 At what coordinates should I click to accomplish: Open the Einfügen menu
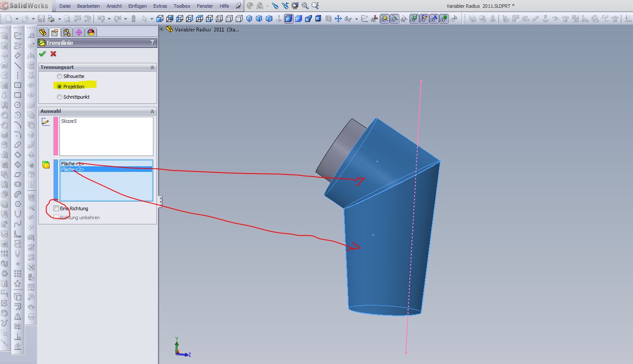[137, 6]
